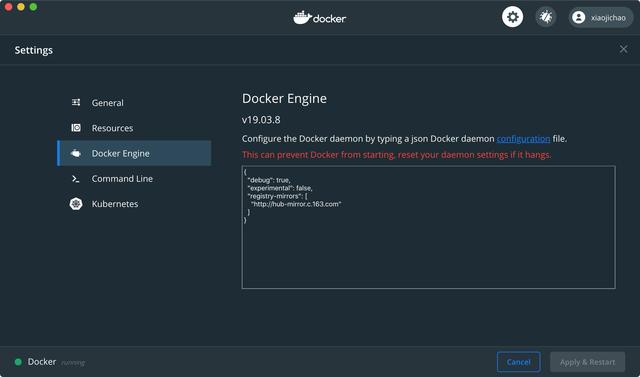Click the v19.03.8 version text
The width and height of the screenshot is (640, 377).
[261, 120]
